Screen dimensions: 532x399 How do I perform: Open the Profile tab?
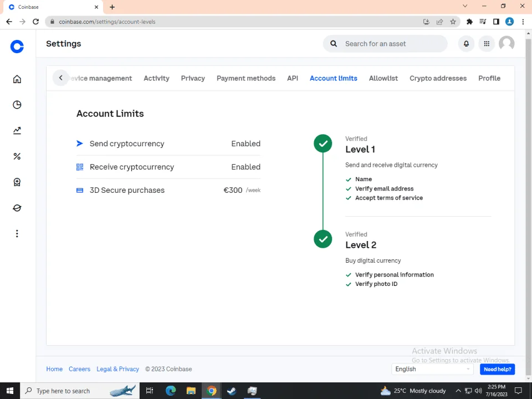pos(489,78)
